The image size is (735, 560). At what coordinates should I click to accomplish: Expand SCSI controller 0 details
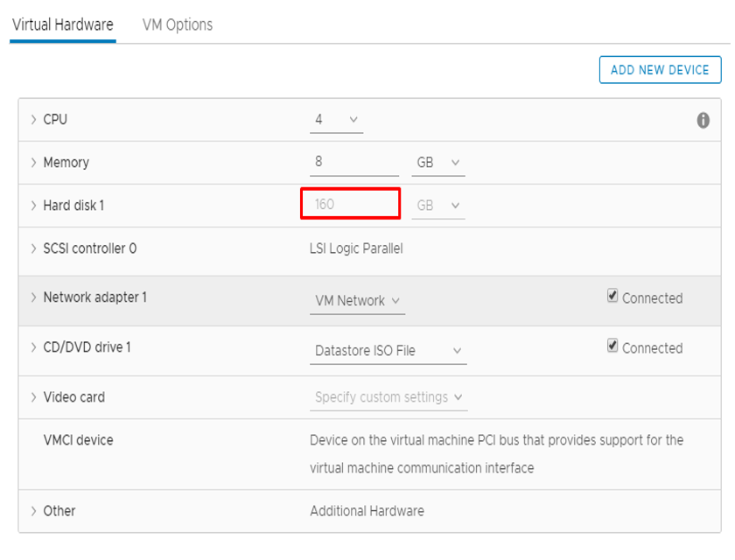[33, 248]
